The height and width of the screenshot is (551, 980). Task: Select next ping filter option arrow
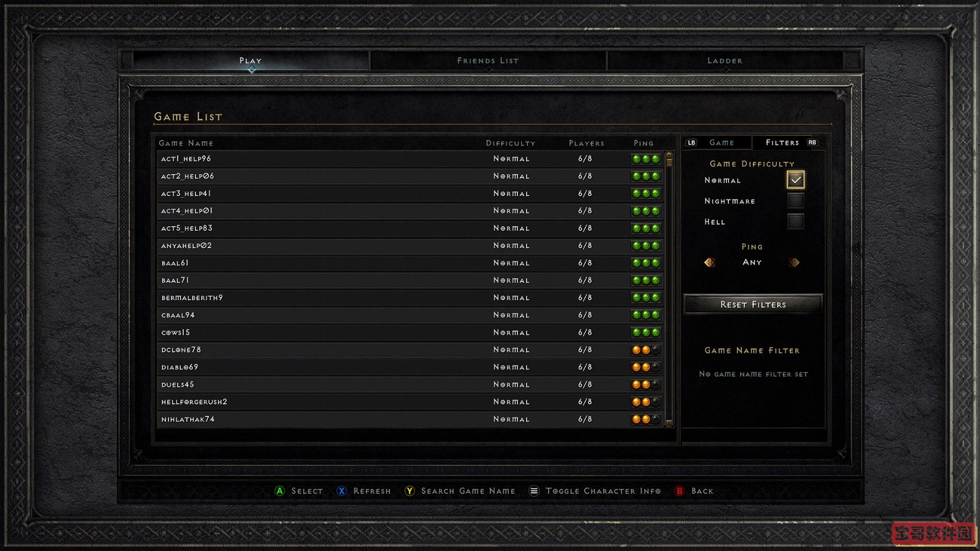794,263
